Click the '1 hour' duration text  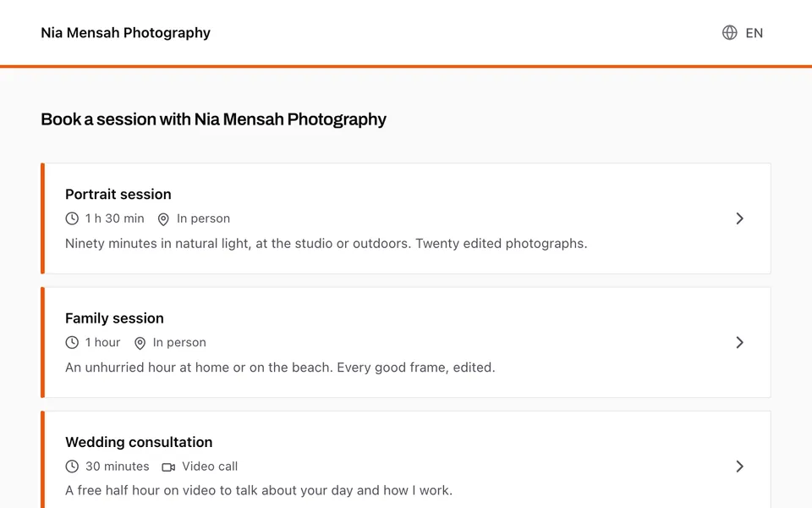click(103, 343)
